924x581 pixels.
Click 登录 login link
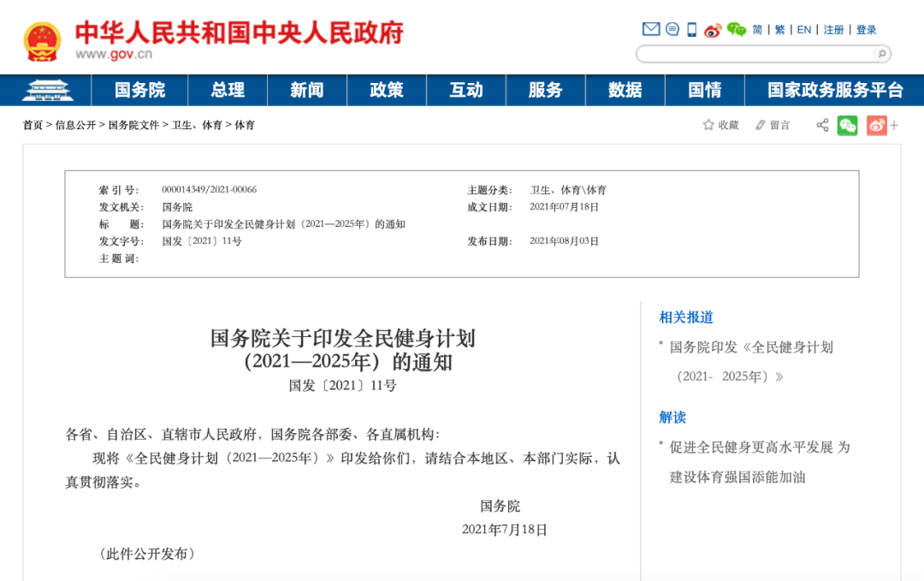coord(866,30)
